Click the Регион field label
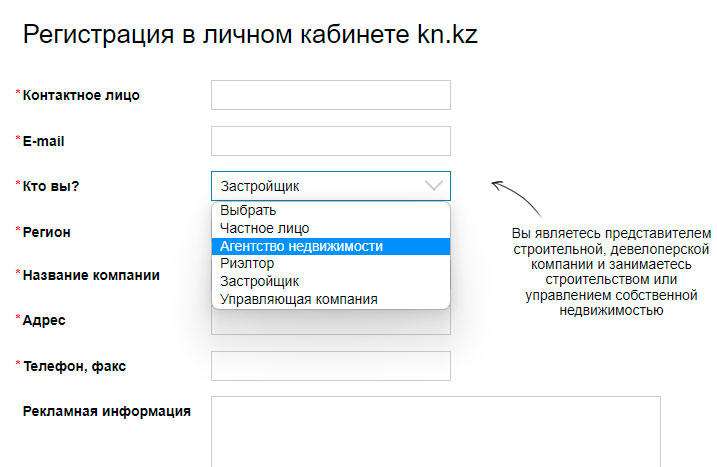Viewport: 717px width, 467px height. (x=46, y=231)
